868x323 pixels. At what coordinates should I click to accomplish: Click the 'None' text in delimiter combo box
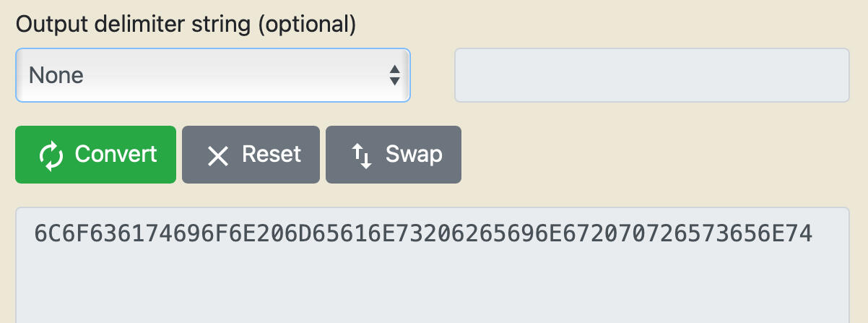click(x=56, y=75)
